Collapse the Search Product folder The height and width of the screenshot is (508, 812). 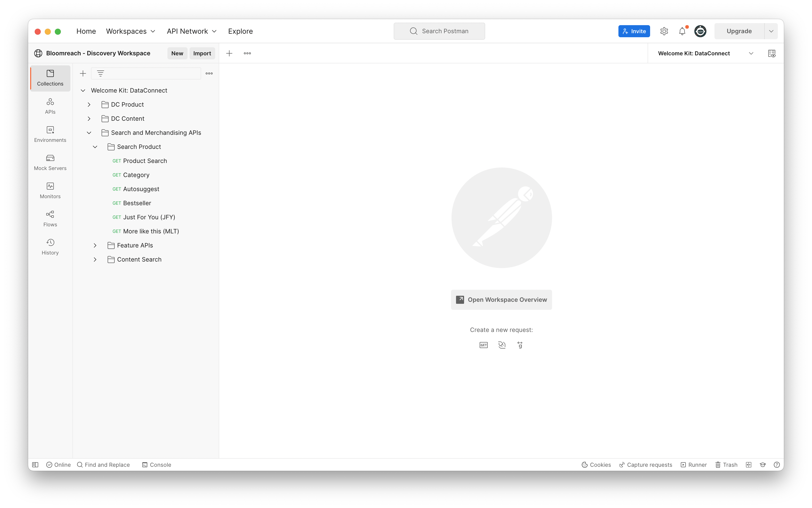point(95,147)
